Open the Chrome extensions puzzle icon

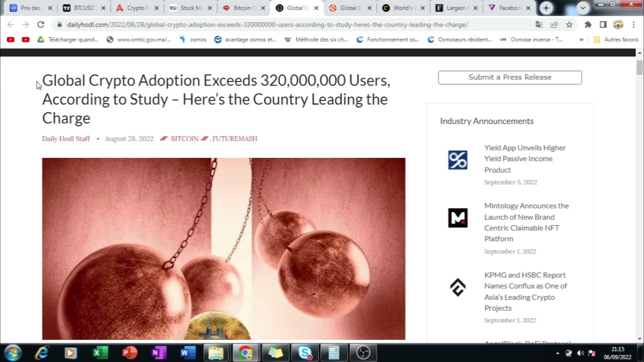pyautogui.click(x=588, y=25)
